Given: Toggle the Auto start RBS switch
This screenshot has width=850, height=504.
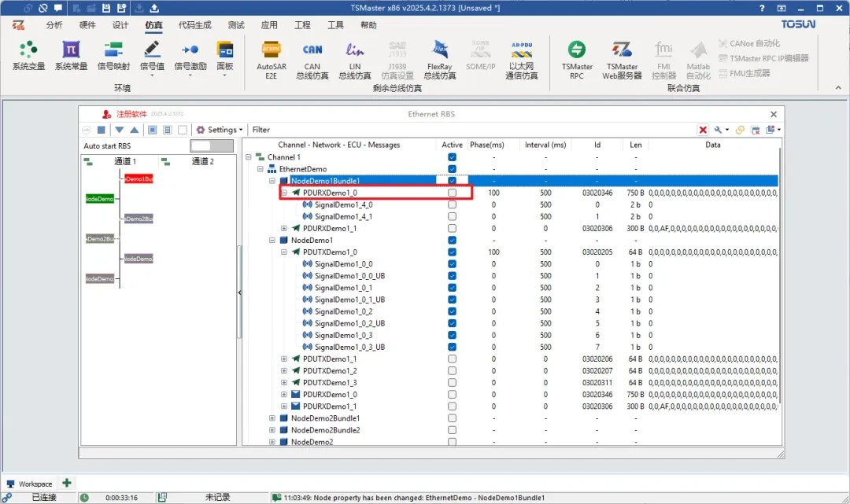Looking at the screenshot, I should (x=212, y=146).
